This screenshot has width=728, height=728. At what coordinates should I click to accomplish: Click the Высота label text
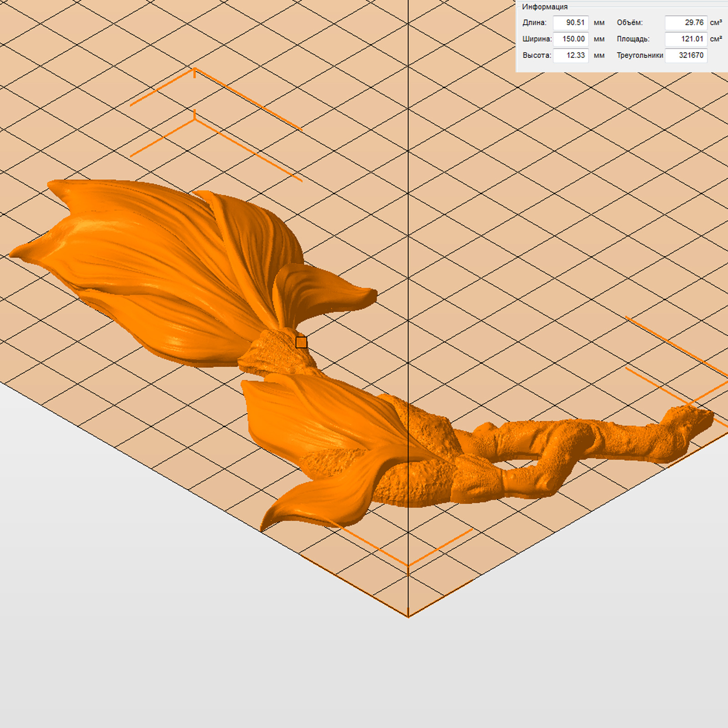536,56
